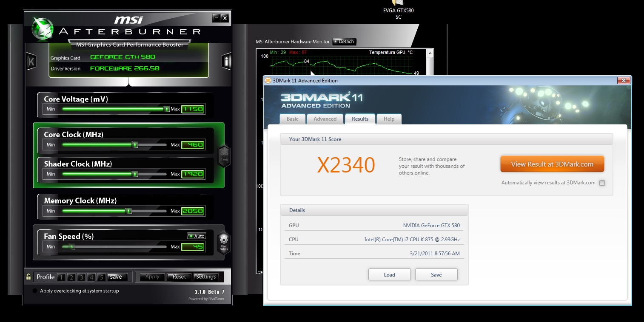The height and width of the screenshot is (322, 644).
Task: Open the Help tab in 3DMark
Action: tap(389, 119)
